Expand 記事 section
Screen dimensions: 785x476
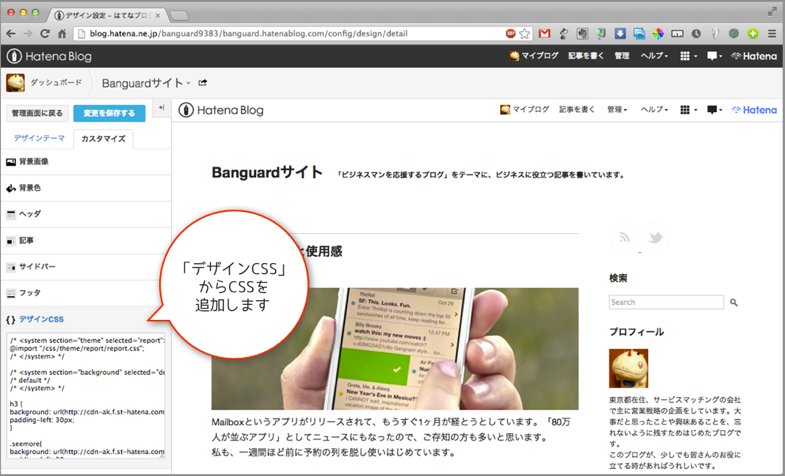(86, 241)
